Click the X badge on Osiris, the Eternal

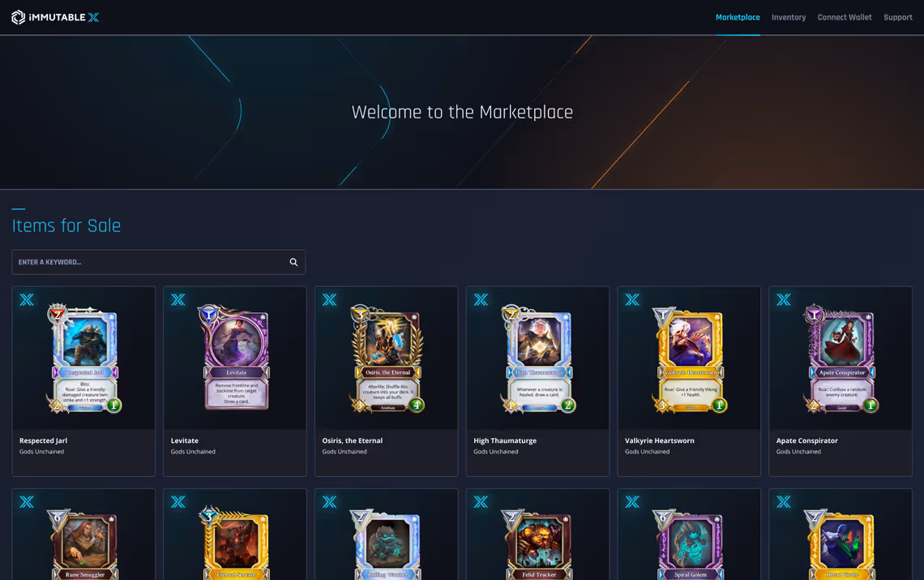coord(329,300)
